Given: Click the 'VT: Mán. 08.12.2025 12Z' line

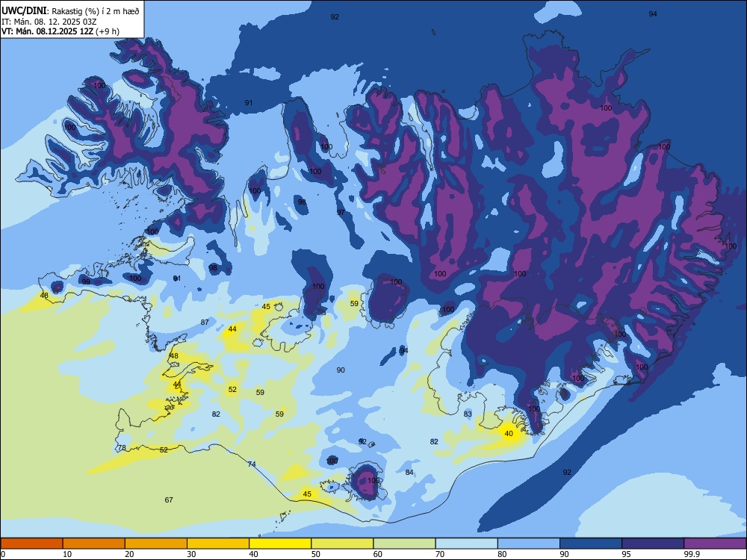Looking at the screenshot, I should (x=48, y=31).
